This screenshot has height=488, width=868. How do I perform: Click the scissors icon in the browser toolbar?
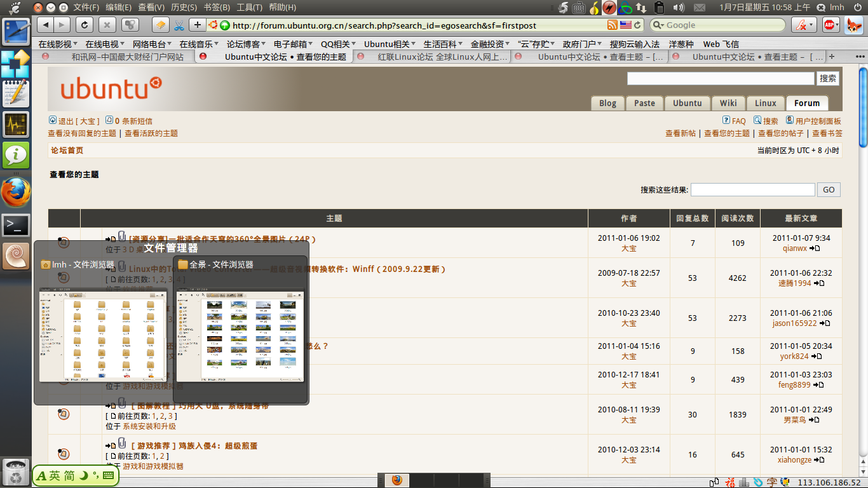coord(179,25)
